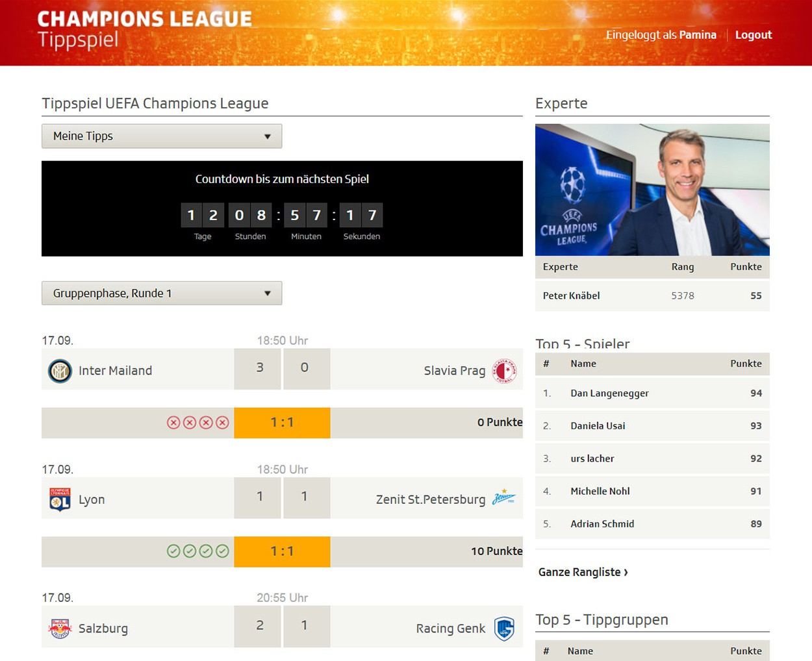
Task: Click "Peter Knäbel" in expert table
Action: [x=571, y=295]
